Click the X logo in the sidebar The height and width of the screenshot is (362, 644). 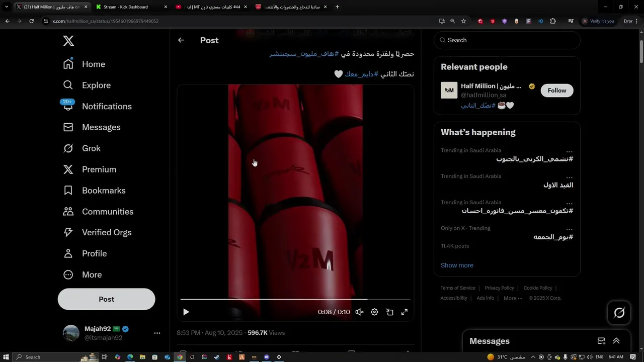point(68,41)
